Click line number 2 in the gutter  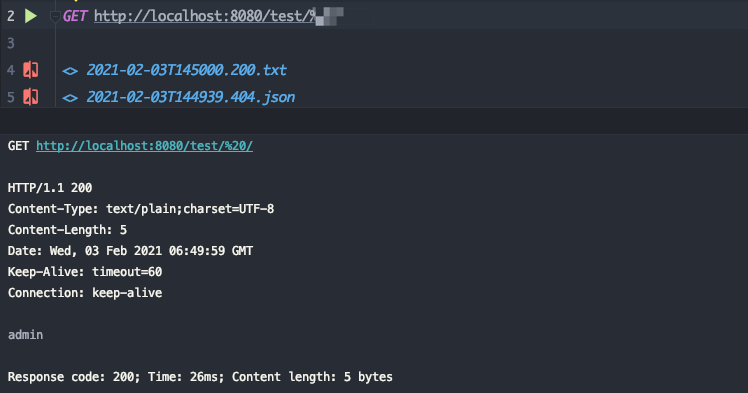pyautogui.click(x=11, y=16)
